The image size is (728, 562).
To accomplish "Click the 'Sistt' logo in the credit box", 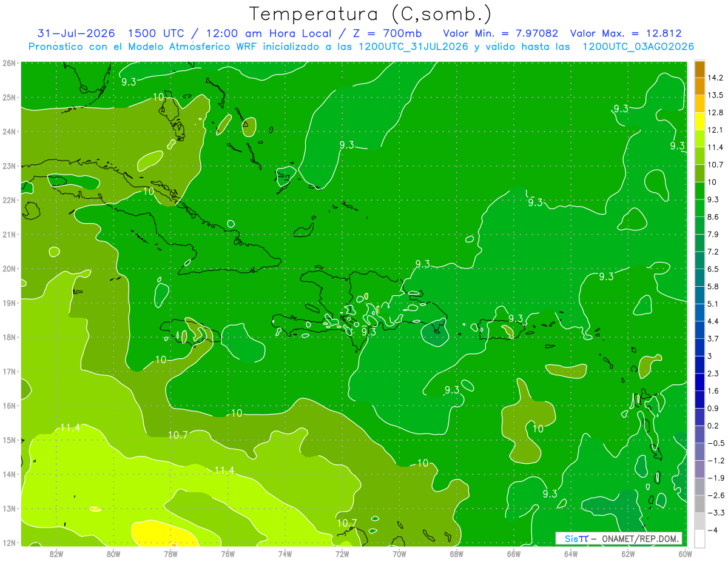I will [x=576, y=538].
